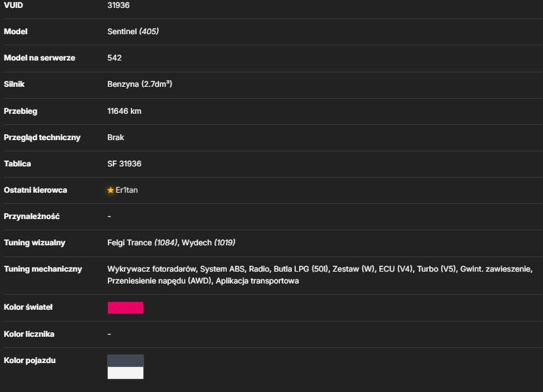Open the Er1tan driver profile link
This screenshot has width=543, height=392.
point(127,190)
